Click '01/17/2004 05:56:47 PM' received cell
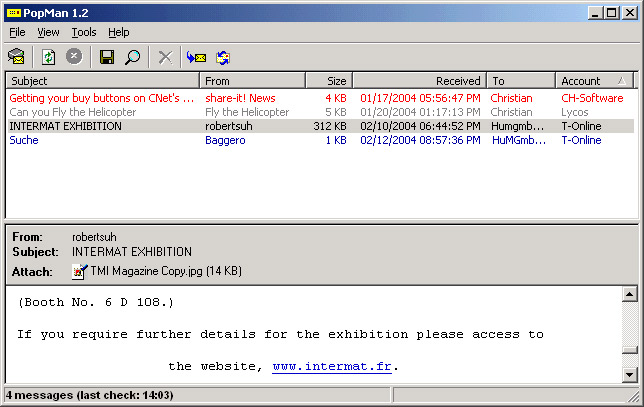Image resolution: width=644 pixels, height=407 pixels. coord(420,98)
